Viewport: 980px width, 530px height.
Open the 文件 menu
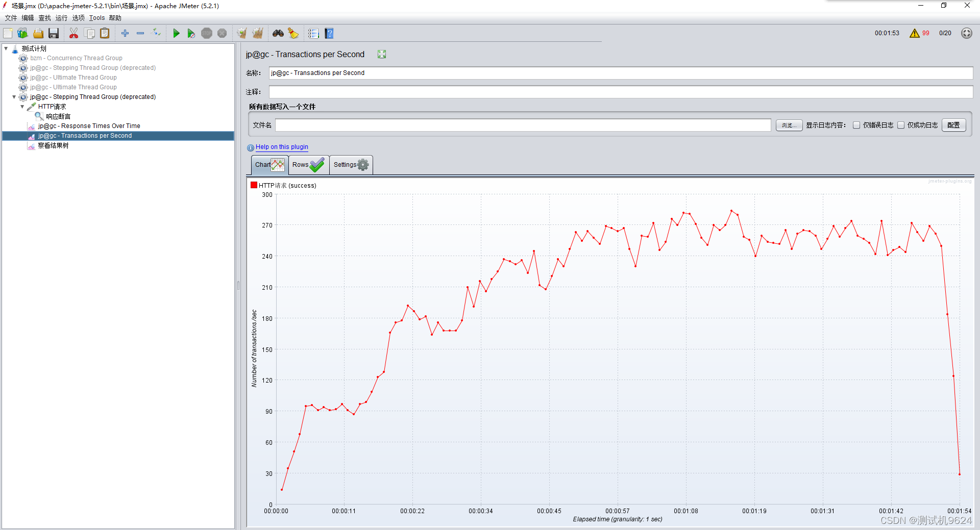[11, 18]
